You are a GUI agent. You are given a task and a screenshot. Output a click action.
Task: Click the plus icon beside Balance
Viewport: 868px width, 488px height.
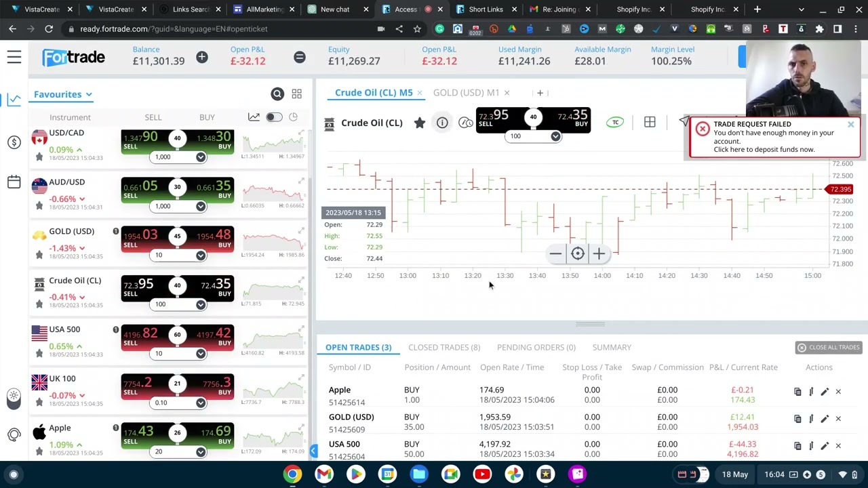(202, 57)
